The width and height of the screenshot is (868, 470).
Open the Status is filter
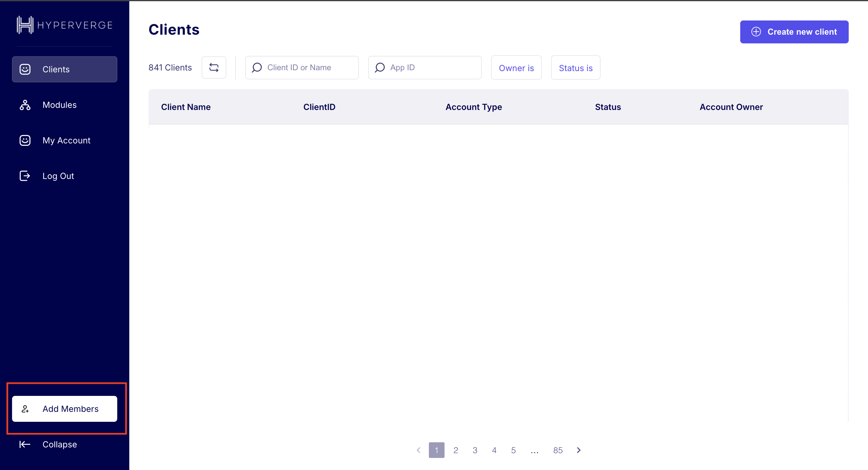point(575,68)
